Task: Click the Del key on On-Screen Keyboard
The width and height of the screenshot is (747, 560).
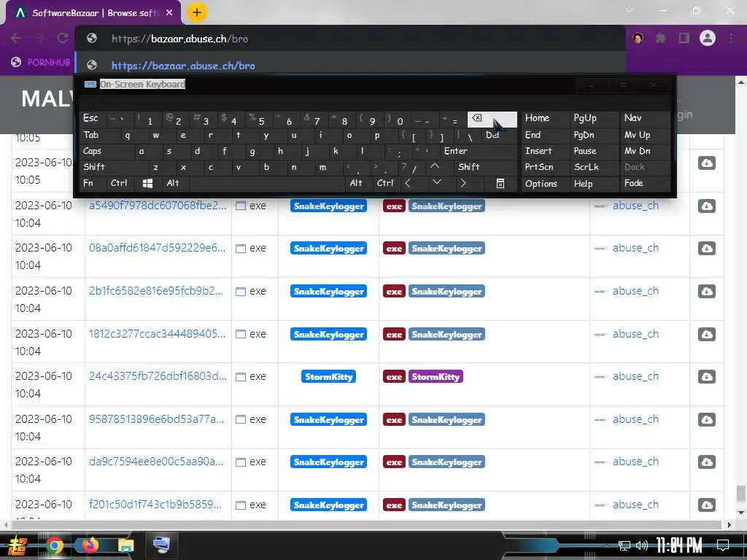Action: 499,135
